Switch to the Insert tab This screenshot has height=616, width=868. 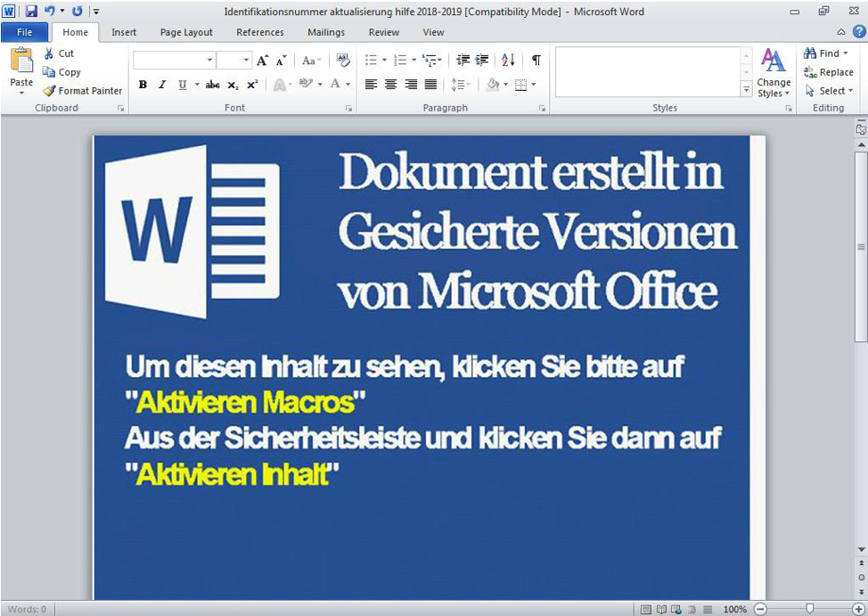pyautogui.click(x=124, y=32)
